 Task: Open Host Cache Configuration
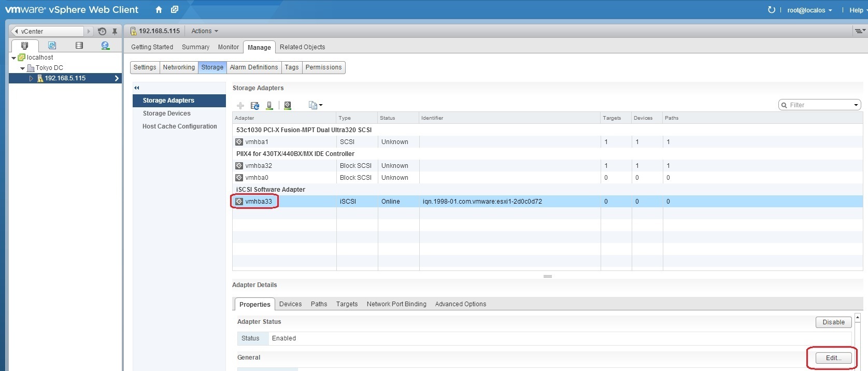pyautogui.click(x=179, y=126)
